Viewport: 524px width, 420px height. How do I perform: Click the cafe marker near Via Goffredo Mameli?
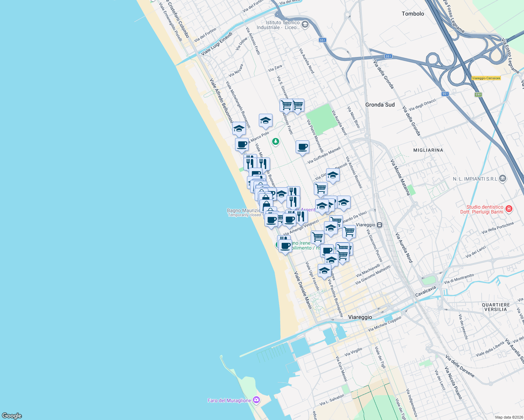[302, 147]
